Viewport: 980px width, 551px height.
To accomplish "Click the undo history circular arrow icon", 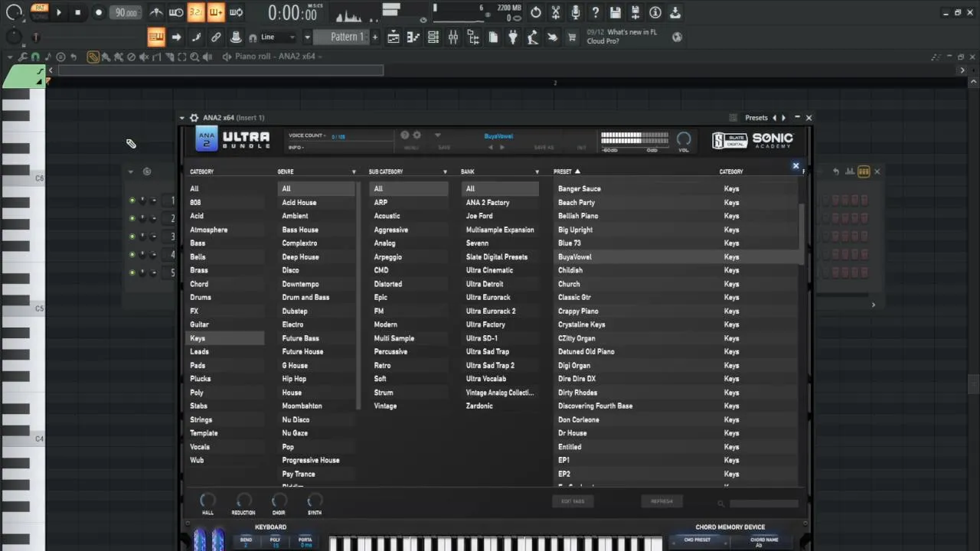I will point(536,12).
